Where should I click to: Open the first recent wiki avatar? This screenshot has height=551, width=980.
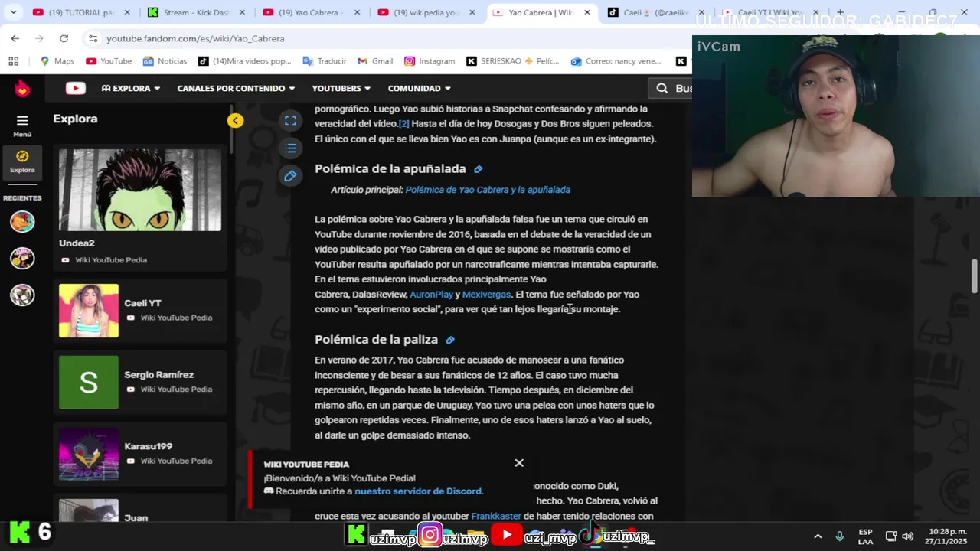(x=22, y=222)
